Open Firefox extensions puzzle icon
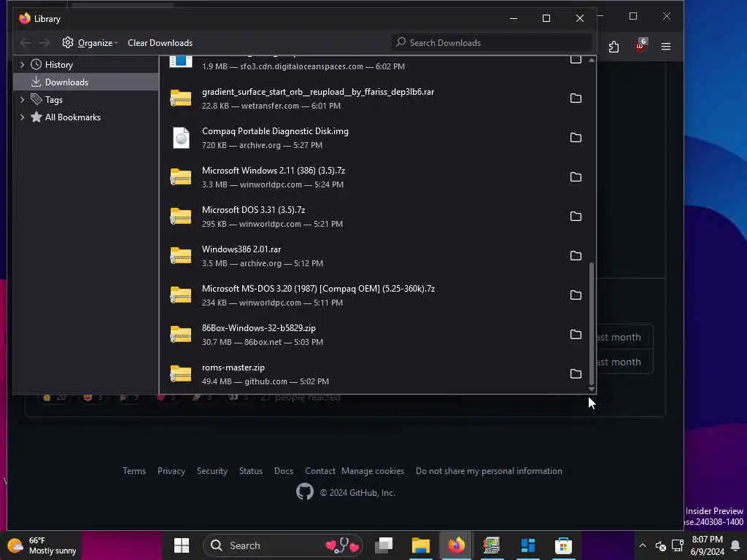The image size is (747, 560). click(614, 47)
